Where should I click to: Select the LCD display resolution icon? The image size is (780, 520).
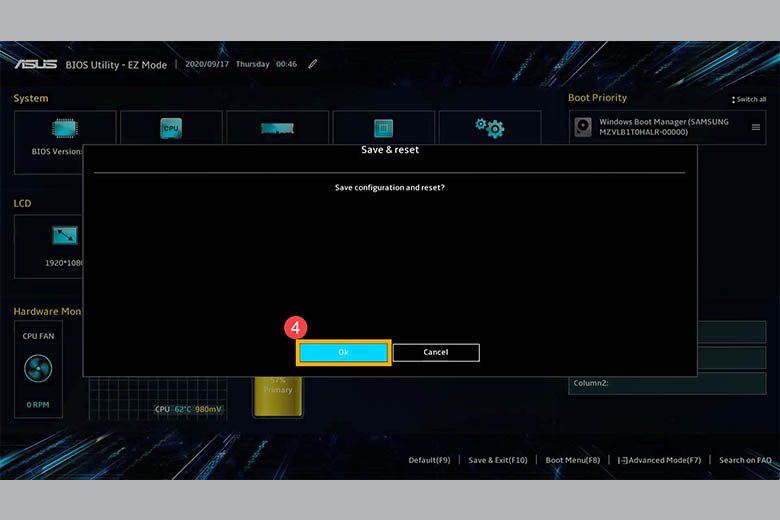66,235
